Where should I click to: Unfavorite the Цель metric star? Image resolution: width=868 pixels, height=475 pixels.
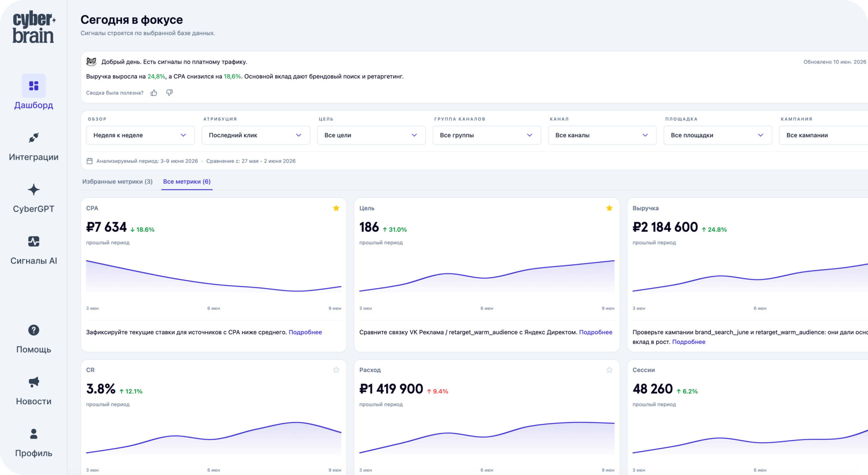[x=609, y=208]
